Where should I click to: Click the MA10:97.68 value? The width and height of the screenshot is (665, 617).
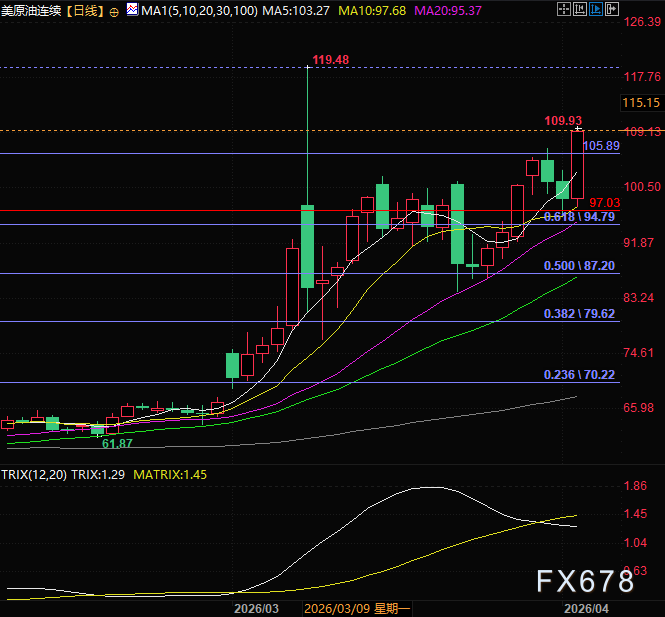[x=372, y=10]
